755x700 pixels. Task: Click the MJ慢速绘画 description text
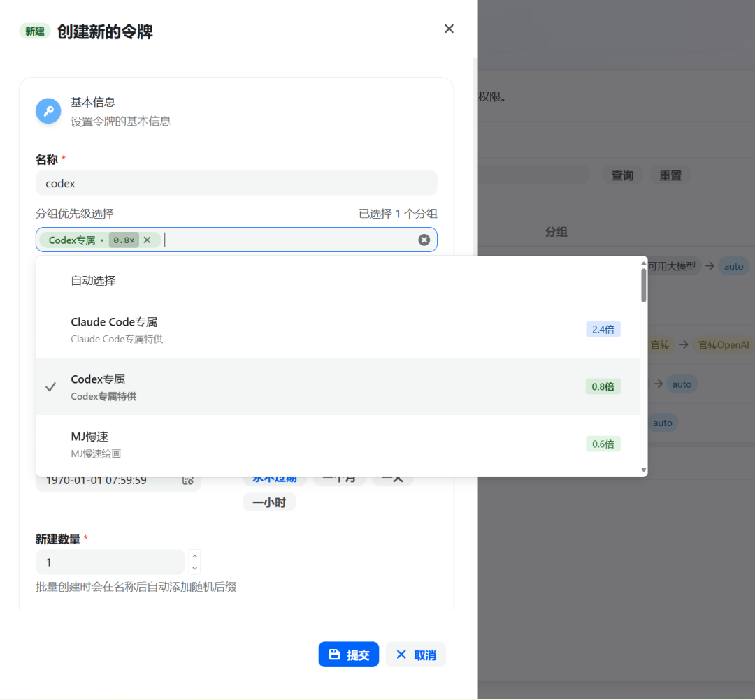[x=96, y=453]
